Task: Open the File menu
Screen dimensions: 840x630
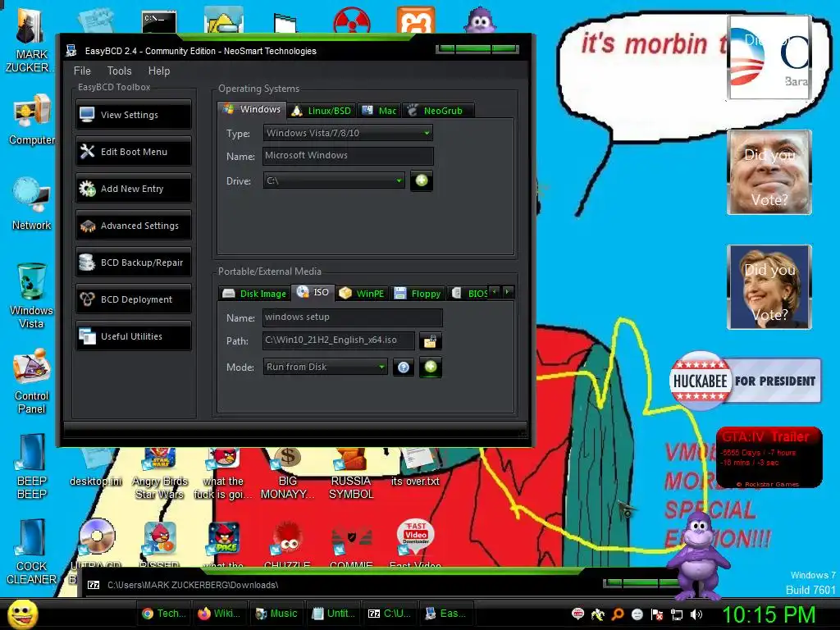Action: (82, 71)
